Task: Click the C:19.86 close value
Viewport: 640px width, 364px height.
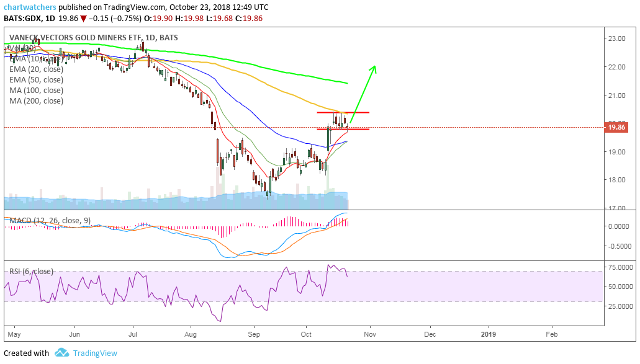Action: click(x=248, y=19)
